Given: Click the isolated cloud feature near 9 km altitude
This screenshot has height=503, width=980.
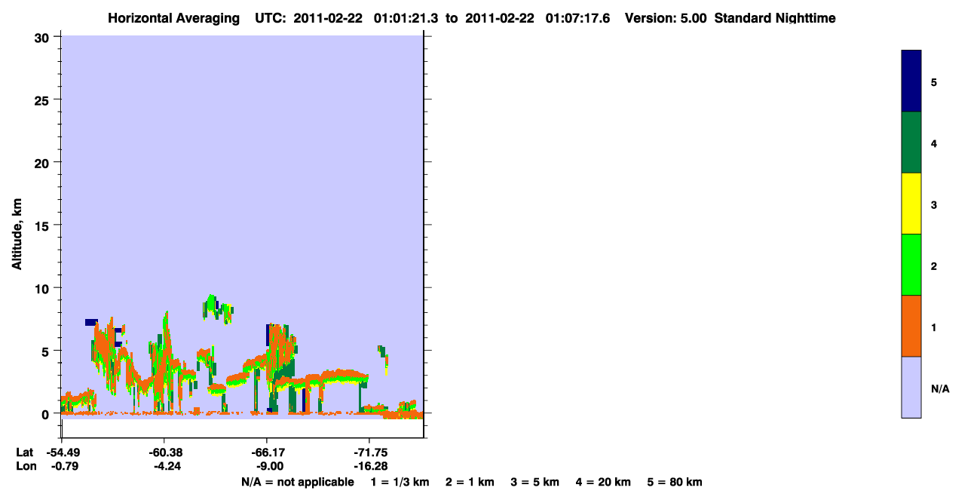Looking at the screenshot, I should click(x=217, y=308).
